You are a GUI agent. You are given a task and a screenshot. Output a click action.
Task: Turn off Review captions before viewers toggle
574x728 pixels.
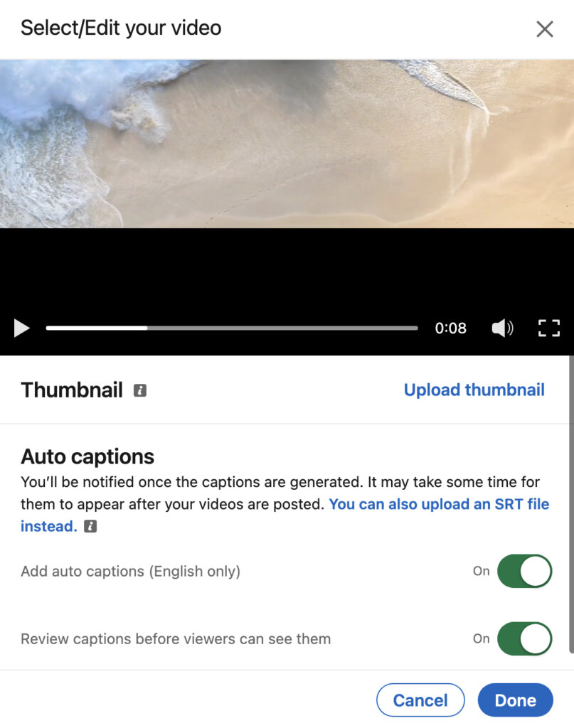pos(524,639)
